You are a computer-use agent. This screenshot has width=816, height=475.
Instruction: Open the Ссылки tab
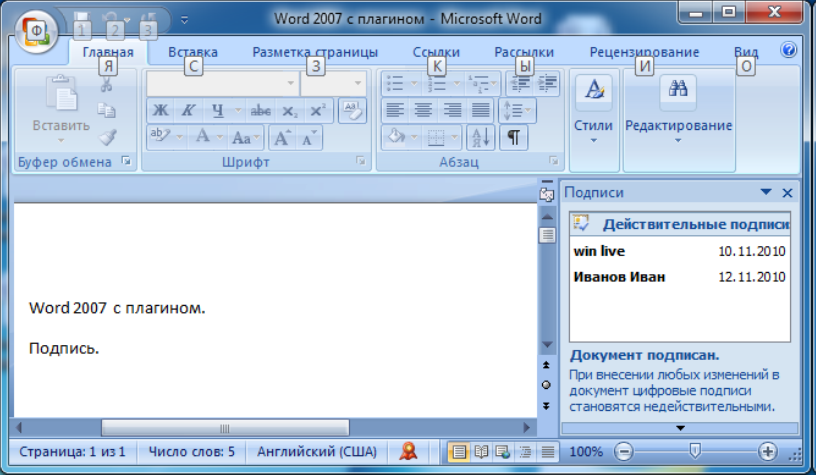pyautogui.click(x=436, y=52)
